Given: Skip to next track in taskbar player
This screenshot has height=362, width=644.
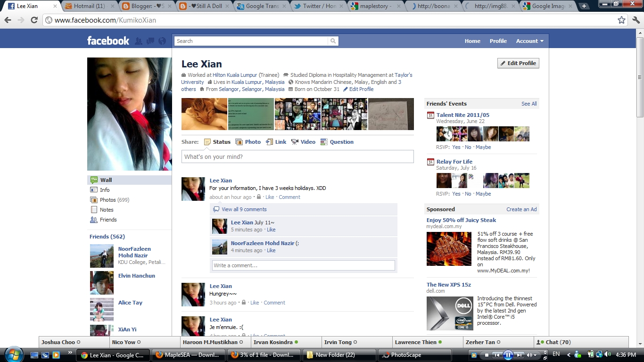Looking at the screenshot, I should click(520, 355).
